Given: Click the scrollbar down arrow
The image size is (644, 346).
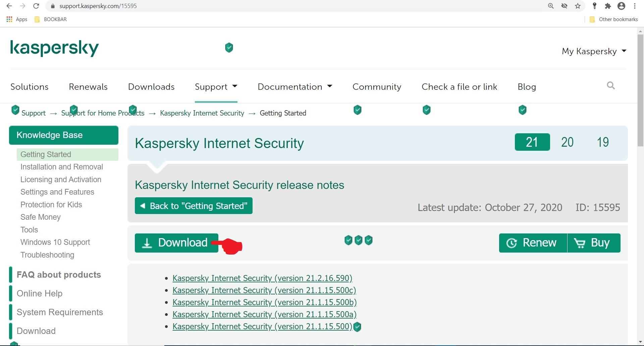Looking at the screenshot, I should pos(640,342).
